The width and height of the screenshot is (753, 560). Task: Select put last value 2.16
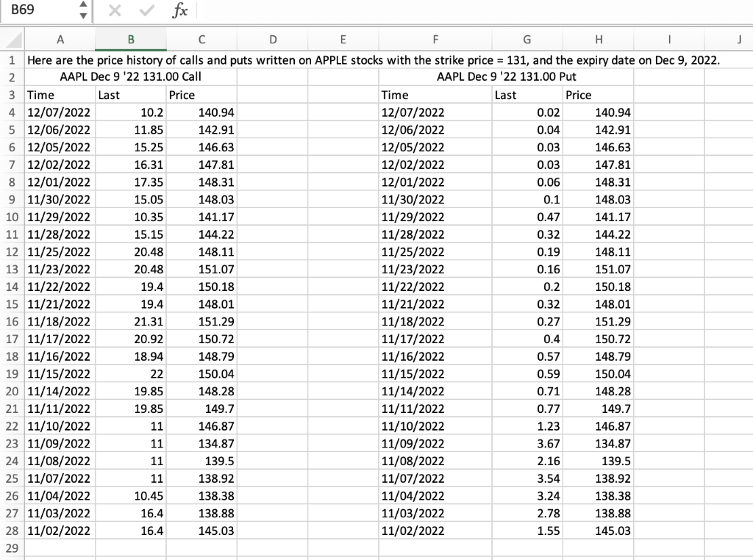(x=527, y=461)
